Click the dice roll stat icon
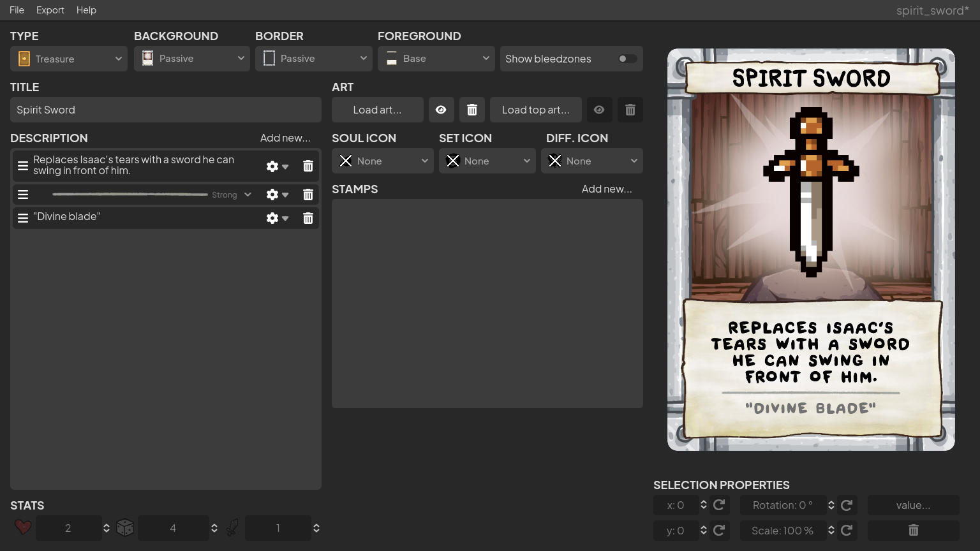This screenshot has width=980, height=551. click(125, 527)
